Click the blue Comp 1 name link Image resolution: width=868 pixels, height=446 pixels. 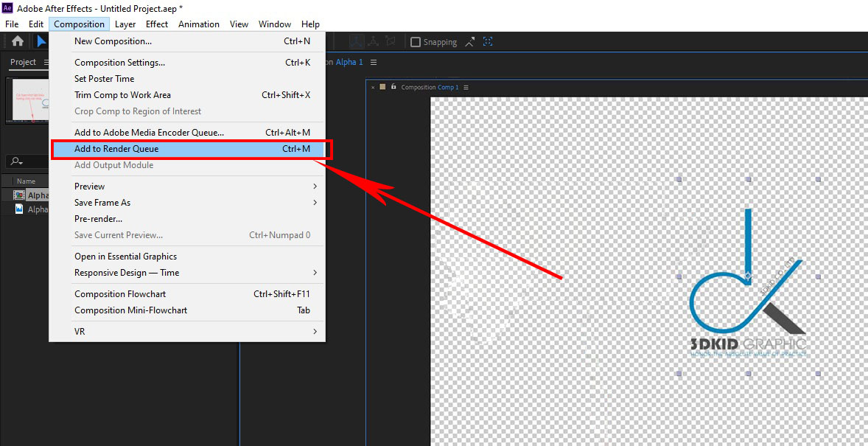click(449, 87)
